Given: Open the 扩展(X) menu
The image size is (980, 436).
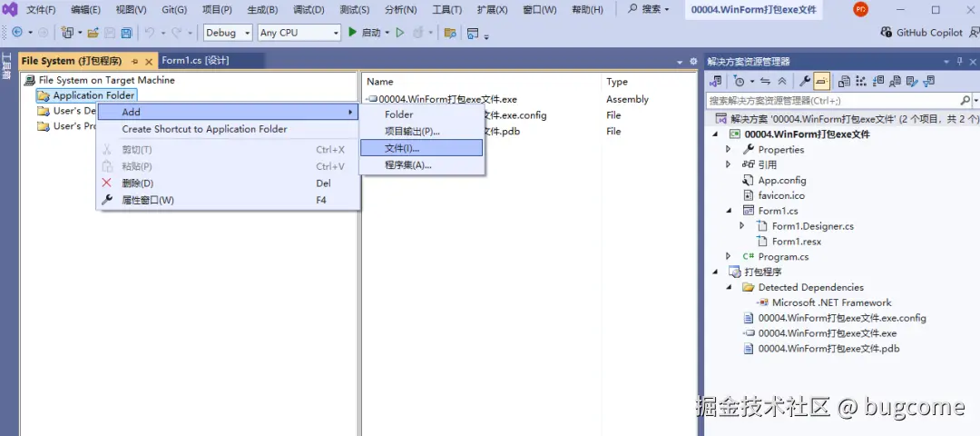Looking at the screenshot, I should 492,9.
